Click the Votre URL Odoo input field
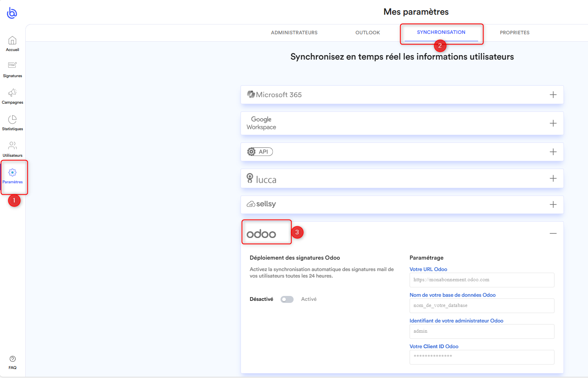Screen dimensions: 588x378 pos(482,280)
